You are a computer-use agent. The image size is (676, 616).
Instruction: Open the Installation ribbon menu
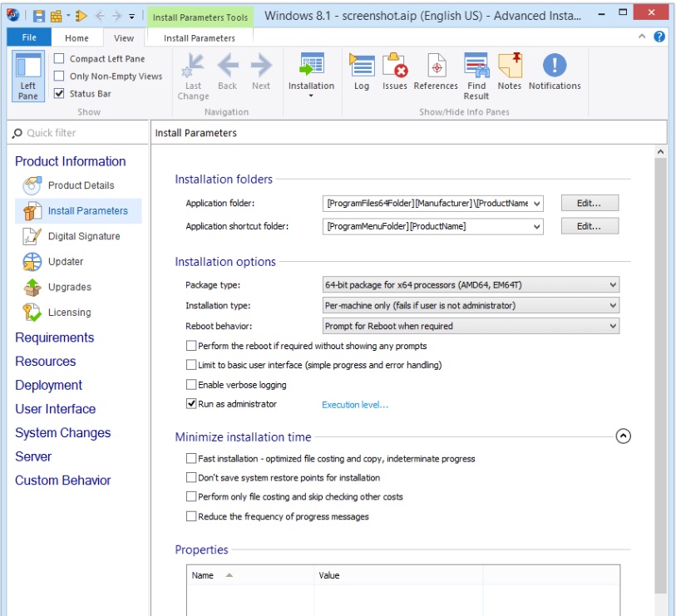311,76
